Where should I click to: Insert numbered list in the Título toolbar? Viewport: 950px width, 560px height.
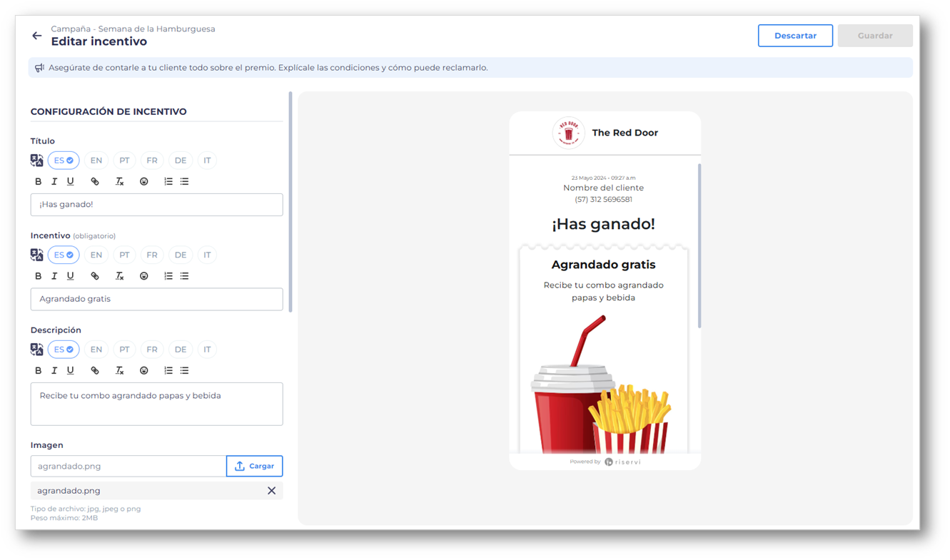pos(168,182)
